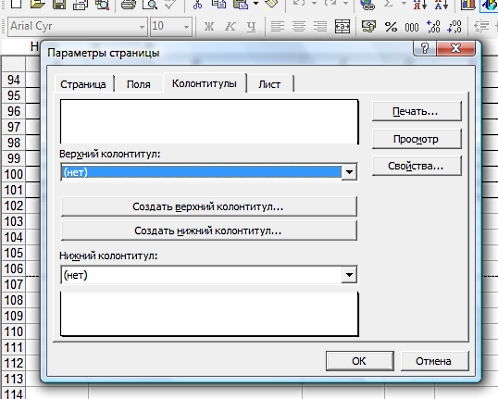This screenshot has width=498, height=399.
Task: Select the Колонтитулы tab
Action: 204,83
